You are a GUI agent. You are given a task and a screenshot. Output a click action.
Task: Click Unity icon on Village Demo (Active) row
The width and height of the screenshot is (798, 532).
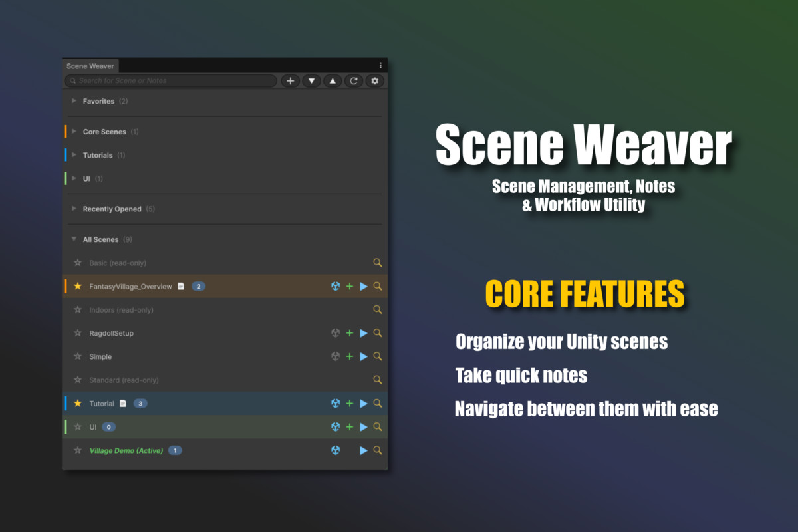pyautogui.click(x=336, y=450)
